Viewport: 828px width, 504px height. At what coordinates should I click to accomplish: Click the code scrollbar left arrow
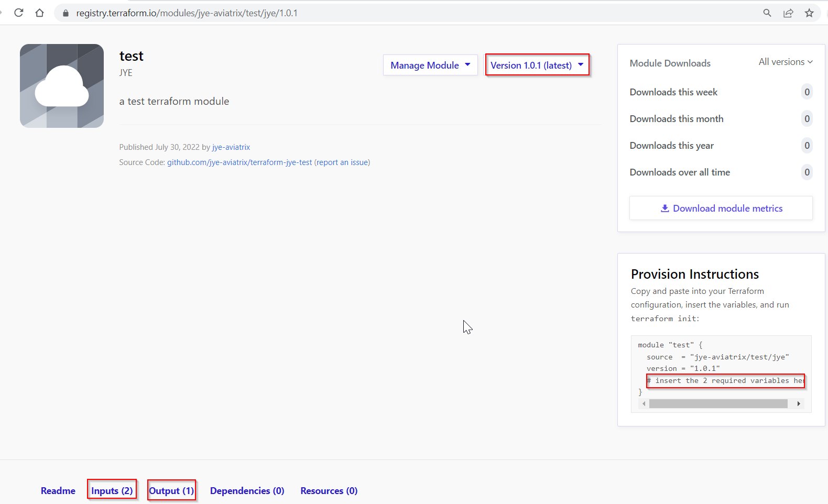pos(644,403)
